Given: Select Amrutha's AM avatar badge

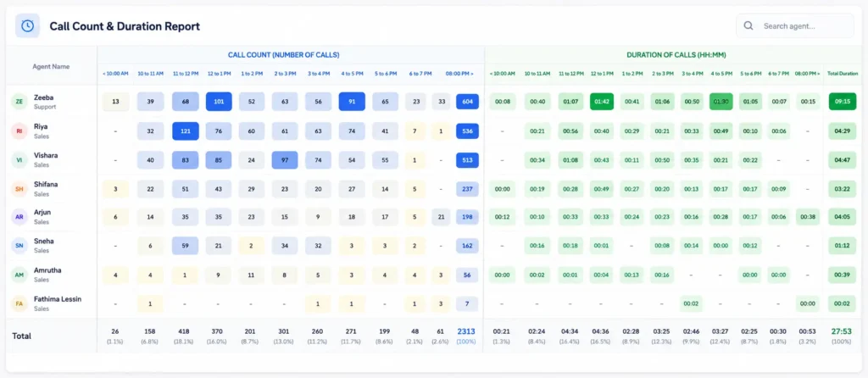Looking at the screenshot, I should click(x=19, y=275).
